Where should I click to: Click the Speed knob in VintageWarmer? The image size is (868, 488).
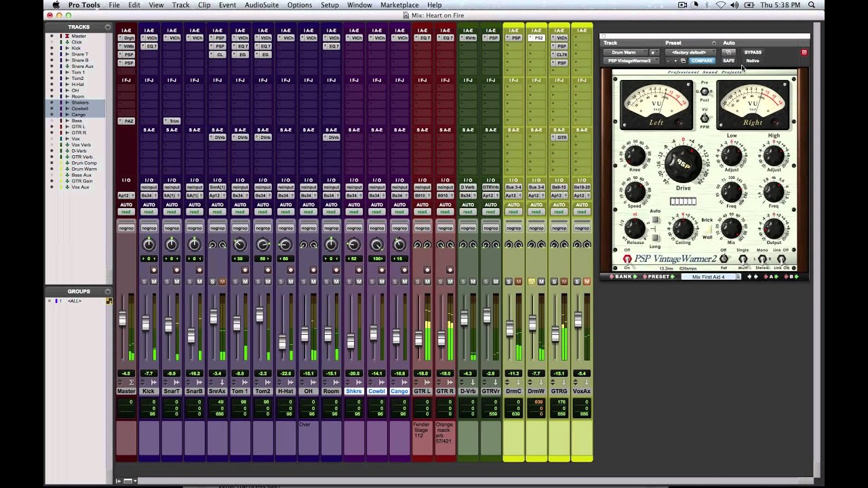tap(635, 191)
